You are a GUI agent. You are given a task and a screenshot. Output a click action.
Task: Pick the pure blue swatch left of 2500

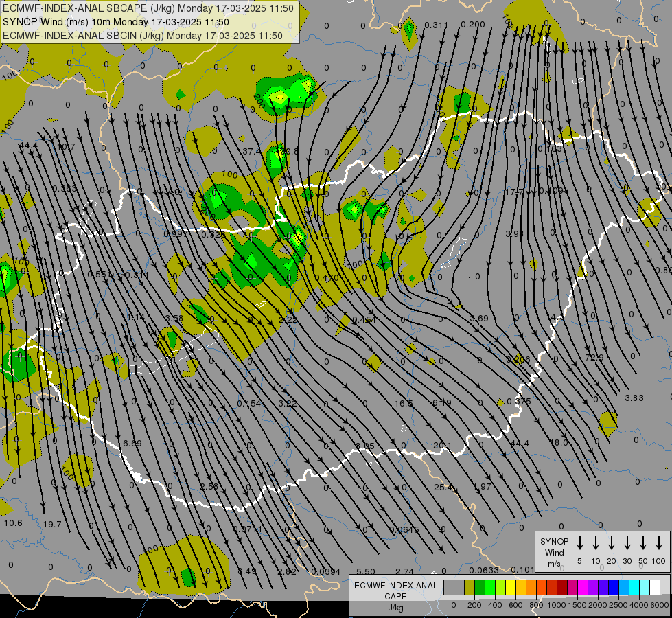tap(613, 587)
